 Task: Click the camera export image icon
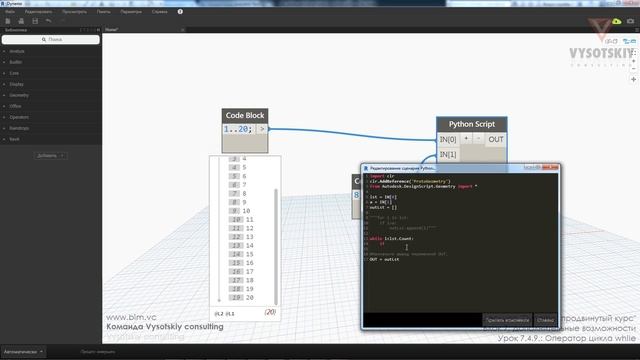pos(631,21)
